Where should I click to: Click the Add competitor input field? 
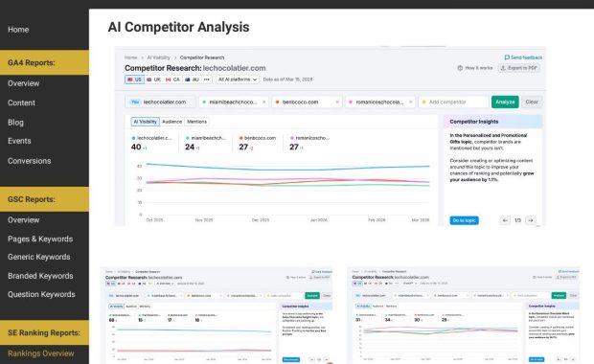pyautogui.click(x=453, y=102)
